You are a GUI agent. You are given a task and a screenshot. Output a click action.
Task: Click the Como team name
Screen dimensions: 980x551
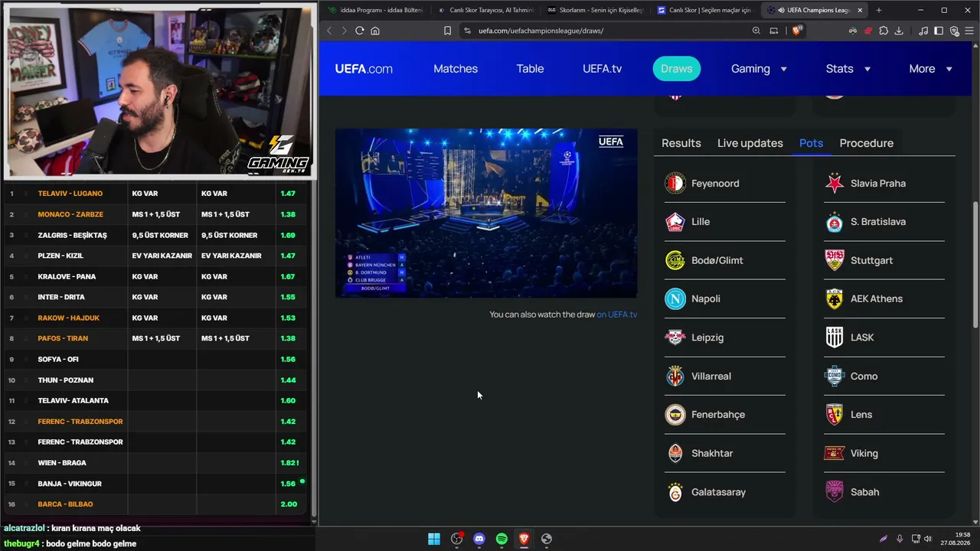[x=864, y=377]
